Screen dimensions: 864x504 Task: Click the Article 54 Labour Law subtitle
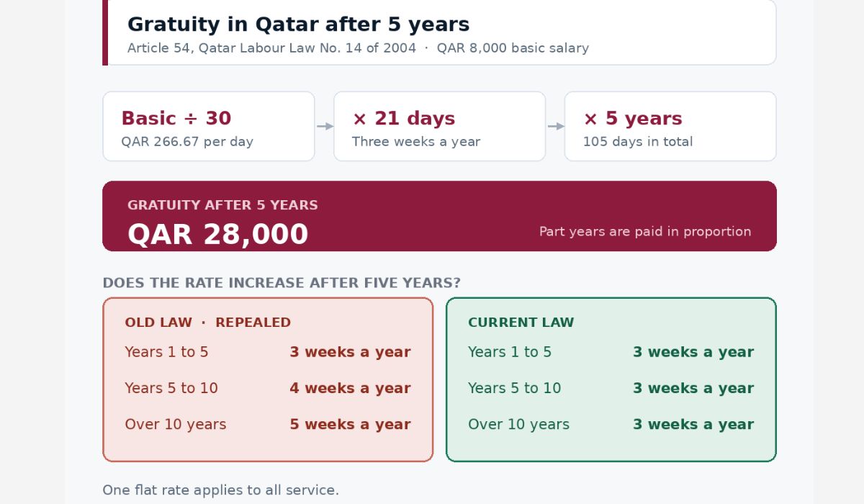tap(358, 48)
